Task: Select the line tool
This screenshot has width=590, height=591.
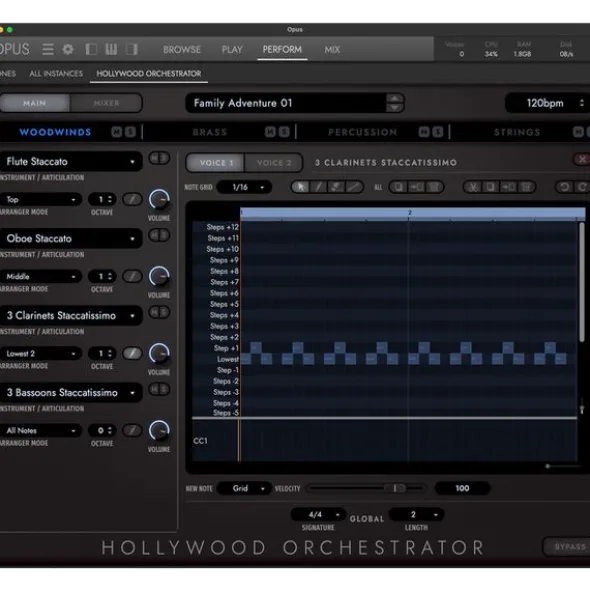Action: tap(354, 187)
